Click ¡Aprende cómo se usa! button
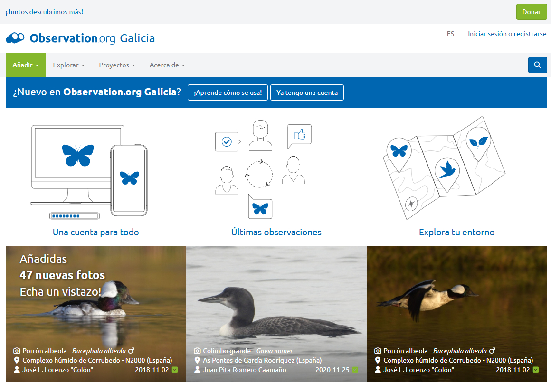This screenshot has height=392, width=551. 228,93
